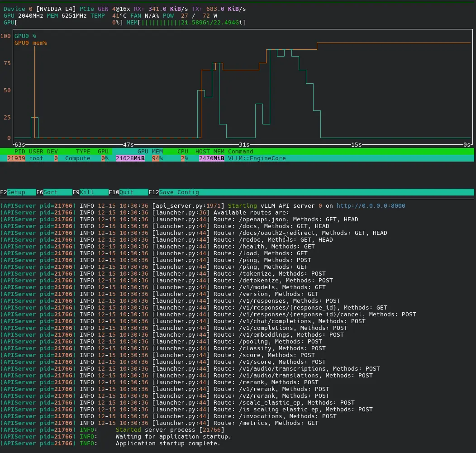This screenshot has height=453, width=476.
Task: Click PID 21939 in process row
Action: (16, 158)
